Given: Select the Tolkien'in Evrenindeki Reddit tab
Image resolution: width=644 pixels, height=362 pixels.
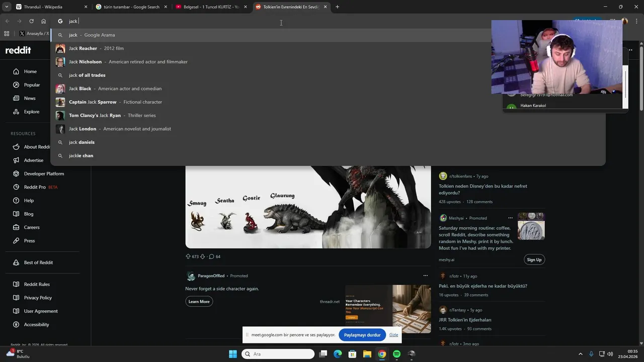Looking at the screenshot, I should [x=291, y=7].
